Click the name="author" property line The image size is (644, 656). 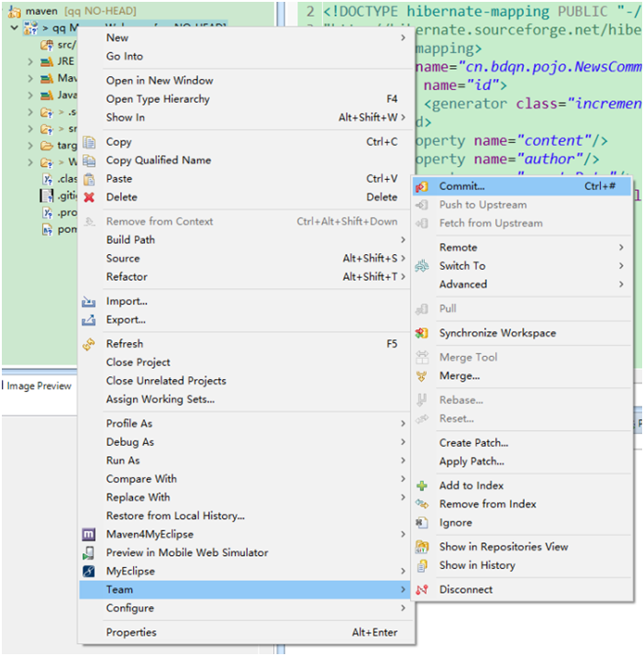pos(507,160)
